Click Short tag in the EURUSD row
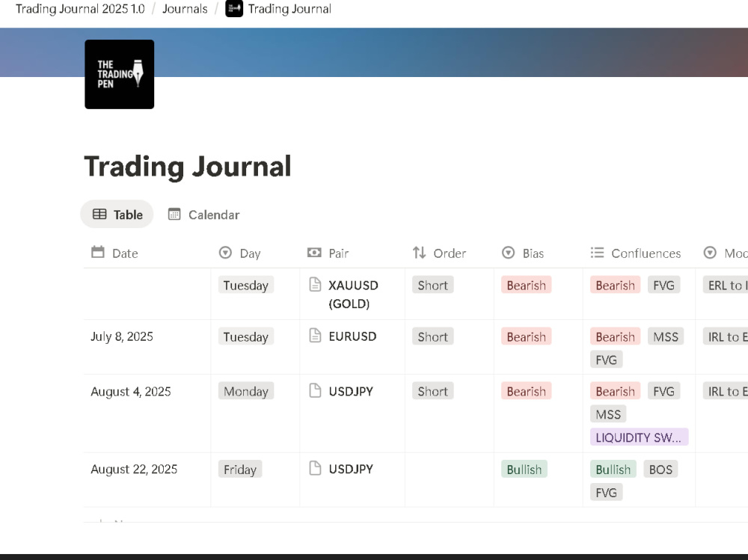This screenshot has width=748, height=560. (432, 336)
